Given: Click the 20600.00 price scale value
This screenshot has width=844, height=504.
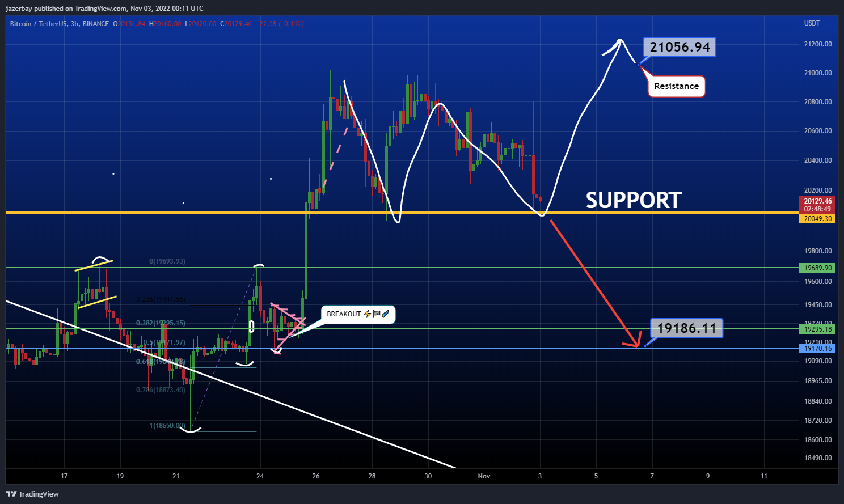Looking at the screenshot, I should coord(818,131).
